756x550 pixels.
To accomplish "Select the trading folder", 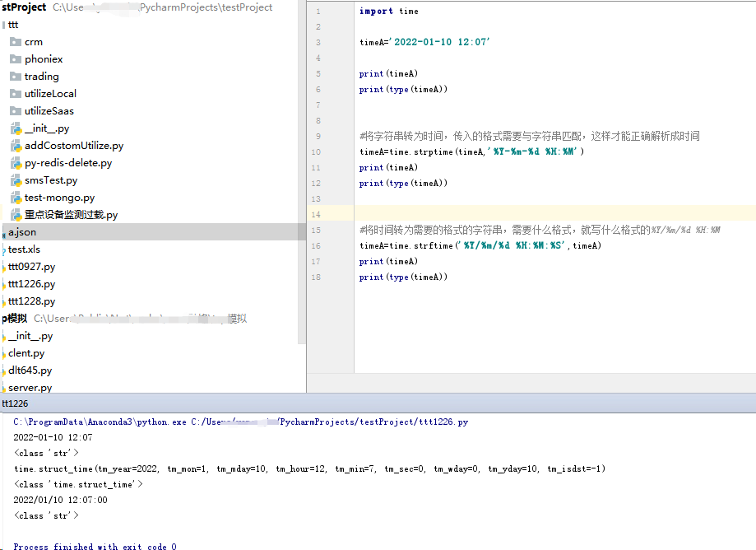I will [x=41, y=77].
